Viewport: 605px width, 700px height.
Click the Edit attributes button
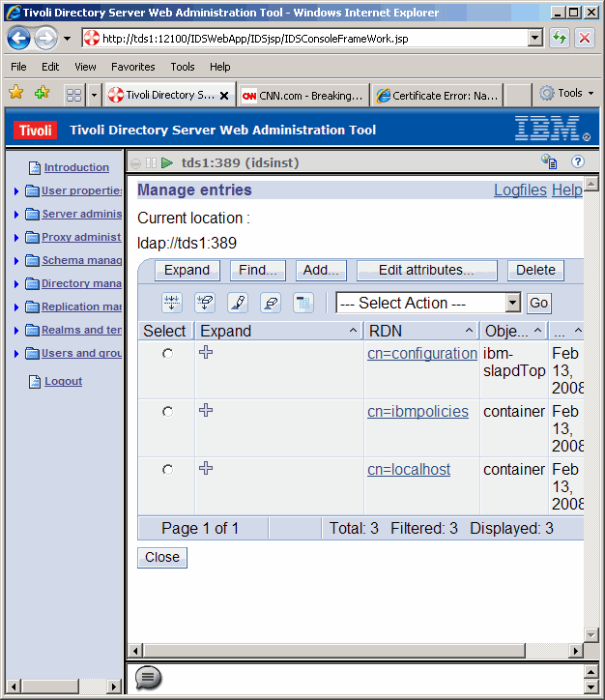tap(426, 271)
